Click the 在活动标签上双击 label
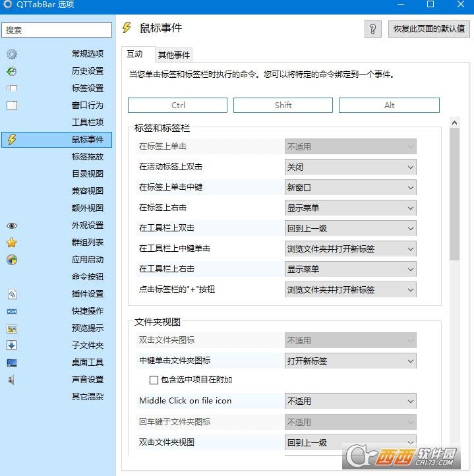This screenshot has height=476, width=474. tap(171, 167)
